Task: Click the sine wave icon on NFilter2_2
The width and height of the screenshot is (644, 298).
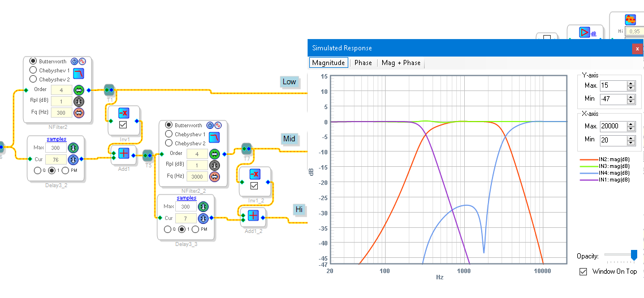Action: [x=218, y=126]
